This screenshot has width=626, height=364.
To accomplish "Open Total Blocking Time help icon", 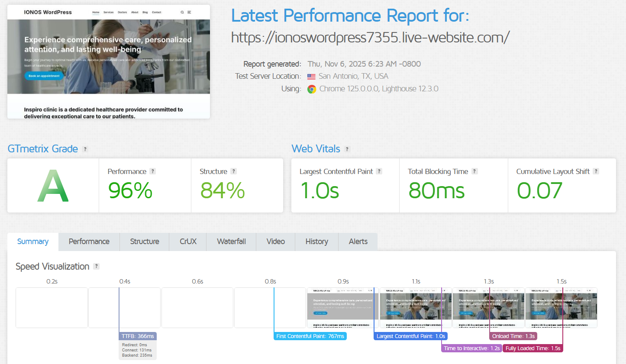I will (x=475, y=171).
